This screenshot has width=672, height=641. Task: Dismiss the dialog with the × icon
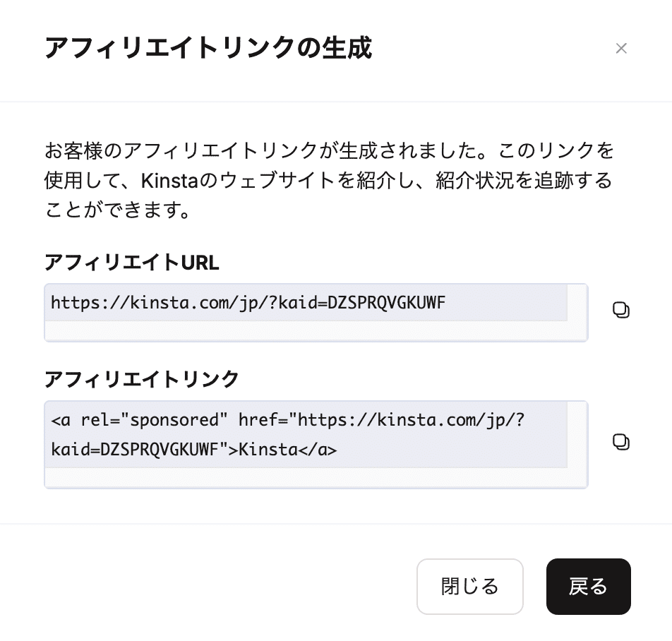point(621,48)
